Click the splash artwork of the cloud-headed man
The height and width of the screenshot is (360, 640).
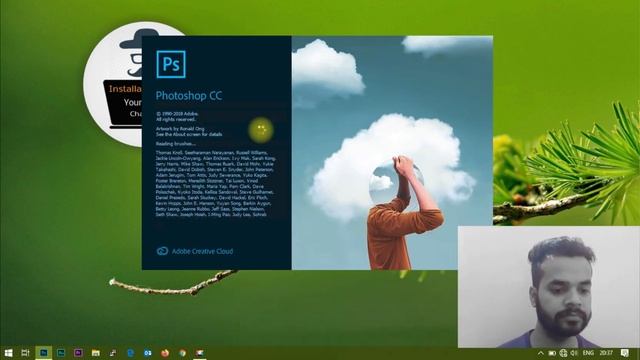[x=392, y=153]
